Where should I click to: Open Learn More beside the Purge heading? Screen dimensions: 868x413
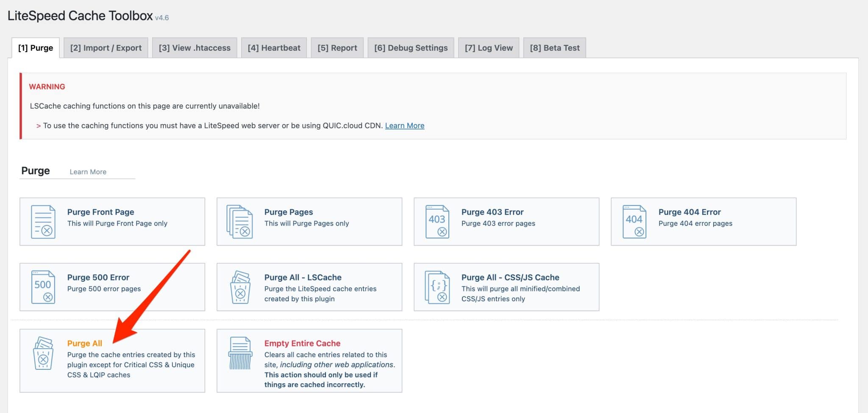pyautogui.click(x=88, y=172)
